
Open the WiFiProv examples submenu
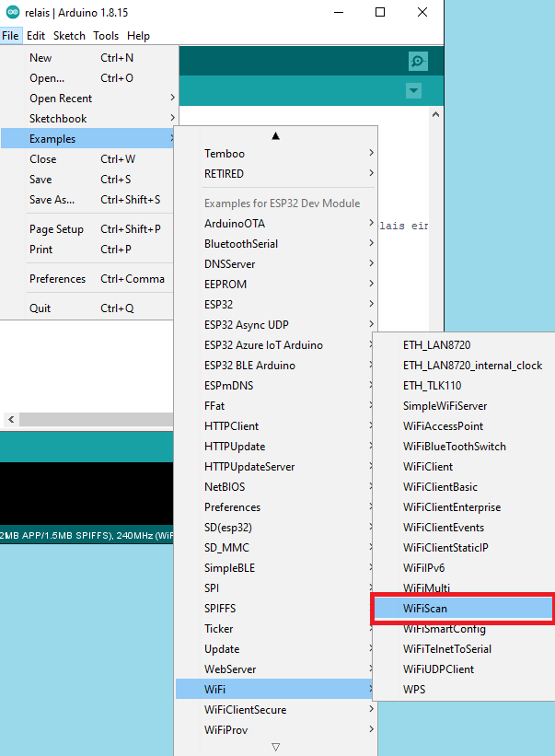[275, 730]
